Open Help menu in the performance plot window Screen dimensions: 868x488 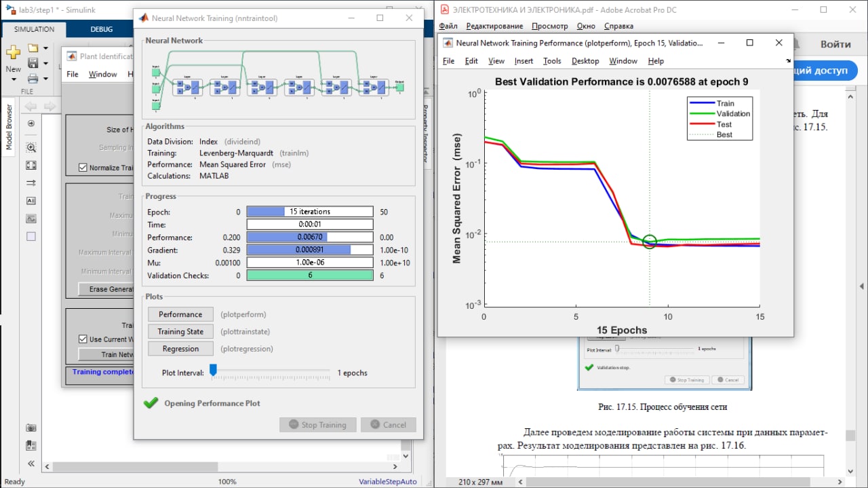[656, 61]
